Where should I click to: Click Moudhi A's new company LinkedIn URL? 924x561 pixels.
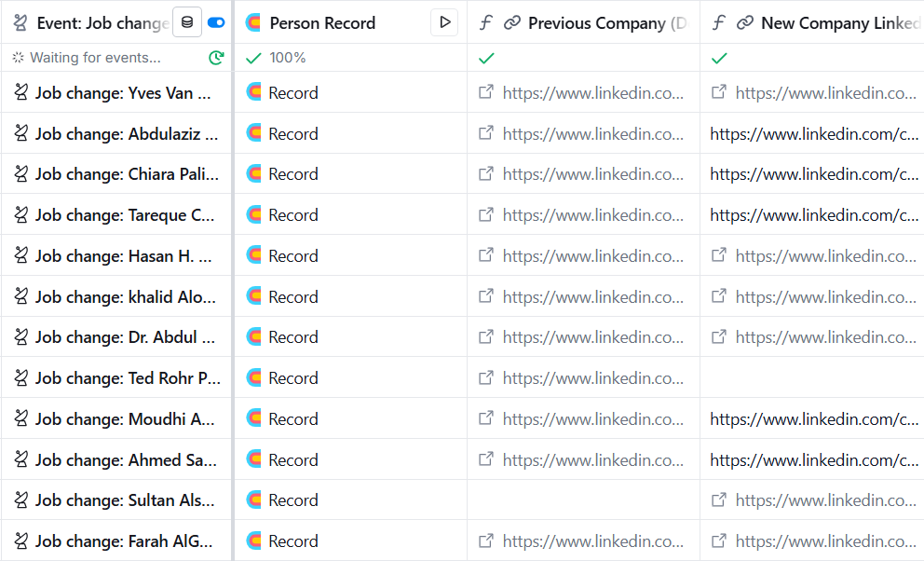tap(810, 418)
